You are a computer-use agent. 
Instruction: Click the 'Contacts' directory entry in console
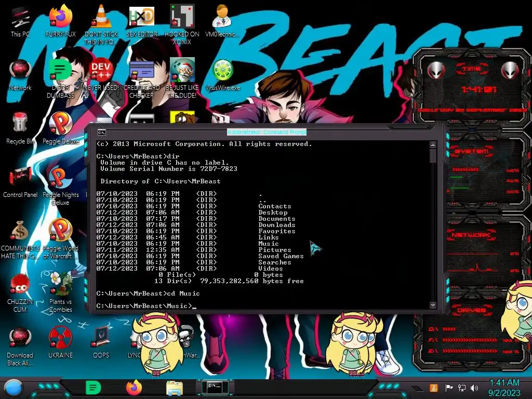(x=275, y=206)
